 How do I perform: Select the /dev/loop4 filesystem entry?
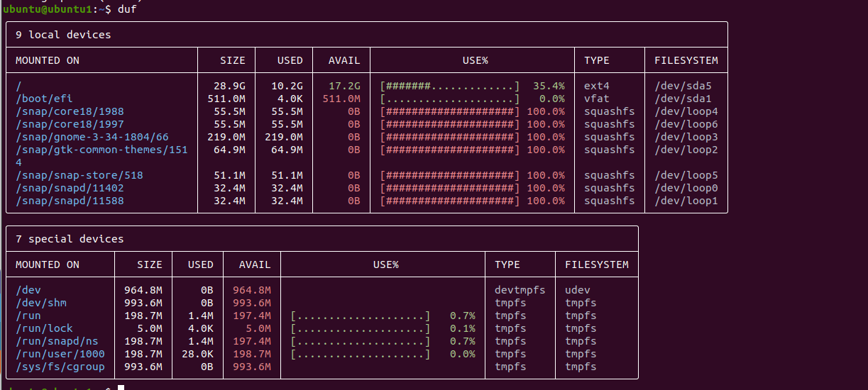pos(686,111)
